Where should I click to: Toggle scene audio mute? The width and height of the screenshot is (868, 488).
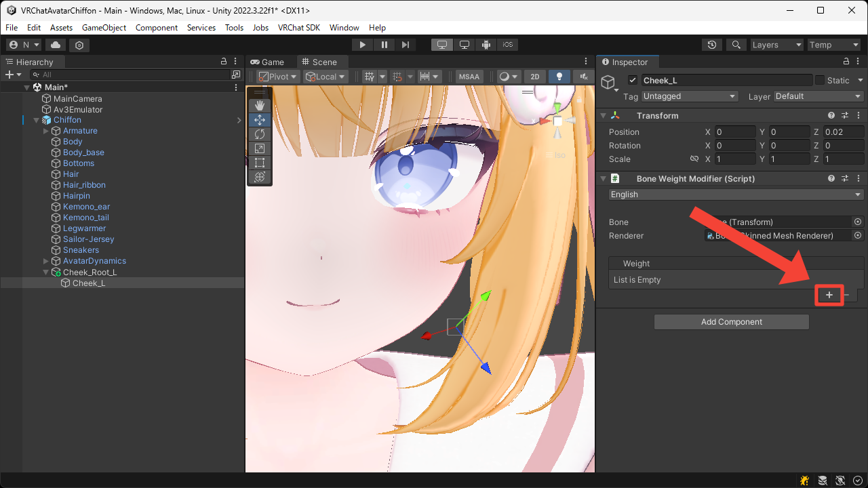point(582,77)
